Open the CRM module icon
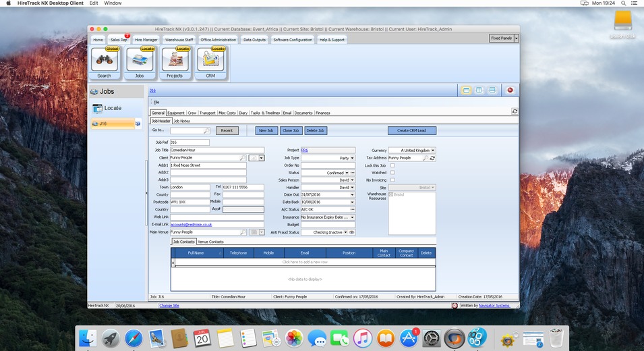644x351 pixels. (x=210, y=60)
